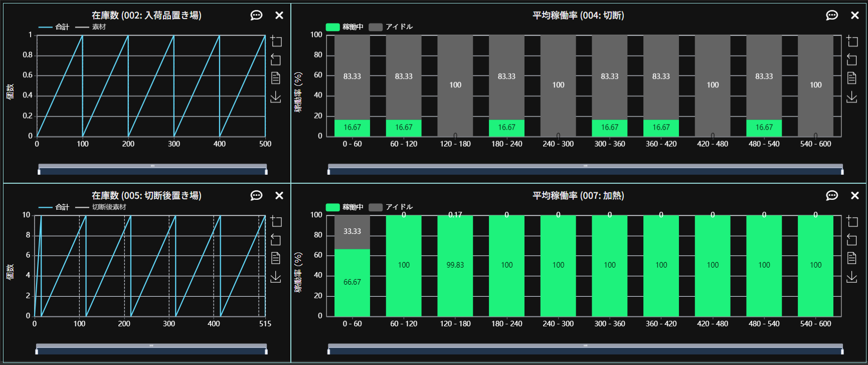Hide 稼働中 series in 平均稼働率 (007: 加熱) chart

click(344, 207)
